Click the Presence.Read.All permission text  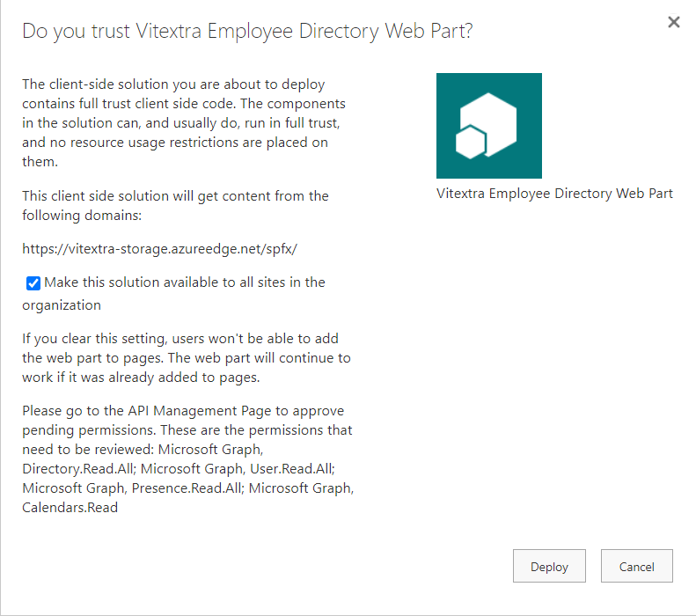(187, 488)
